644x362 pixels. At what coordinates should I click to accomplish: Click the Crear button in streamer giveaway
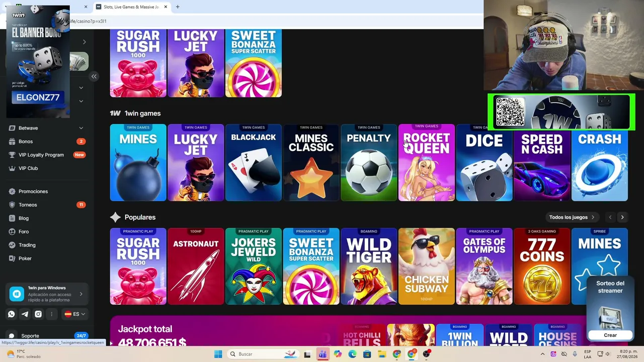(610, 335)
